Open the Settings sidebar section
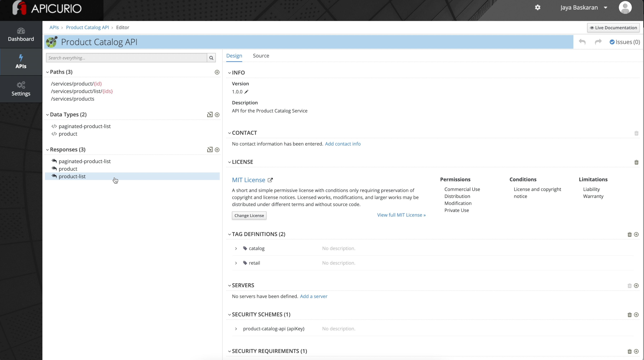644x360 pixels. click(21, 89)
